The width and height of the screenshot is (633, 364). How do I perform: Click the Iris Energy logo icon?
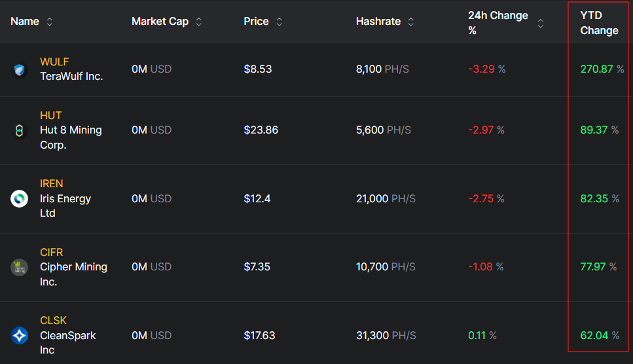pyautogui.click(x=20, y=198)
